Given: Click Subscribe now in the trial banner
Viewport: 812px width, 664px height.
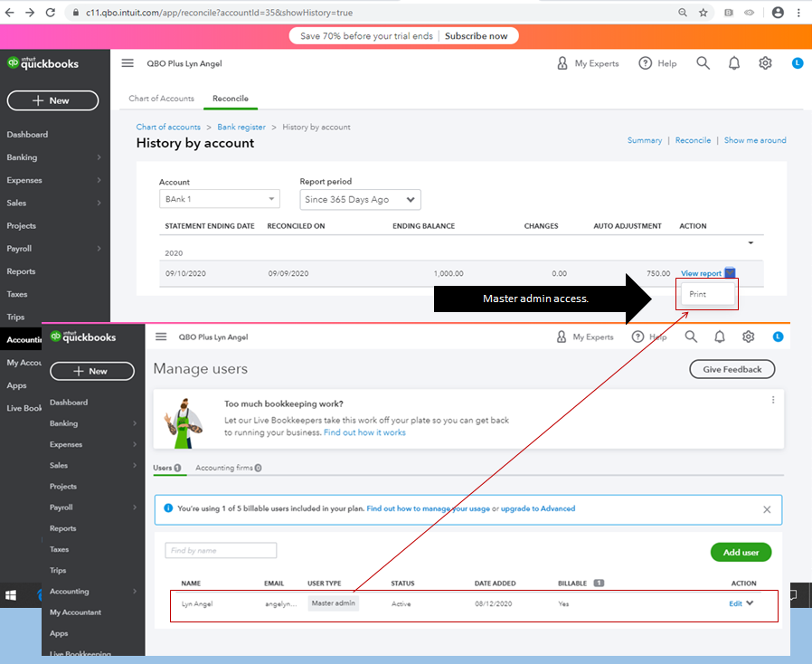Looking at the screenshot, I should pyautogui.click(x=476, y=36).
